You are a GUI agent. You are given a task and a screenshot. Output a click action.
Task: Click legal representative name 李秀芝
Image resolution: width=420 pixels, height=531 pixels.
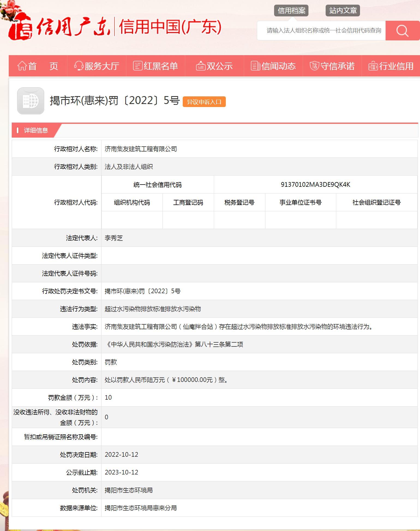114,238
